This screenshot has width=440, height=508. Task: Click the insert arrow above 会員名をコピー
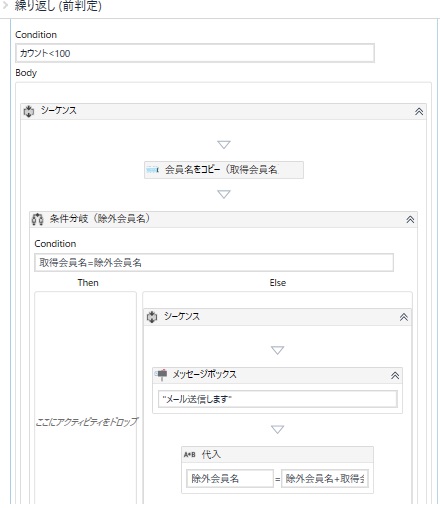click(x=224, y=145)
